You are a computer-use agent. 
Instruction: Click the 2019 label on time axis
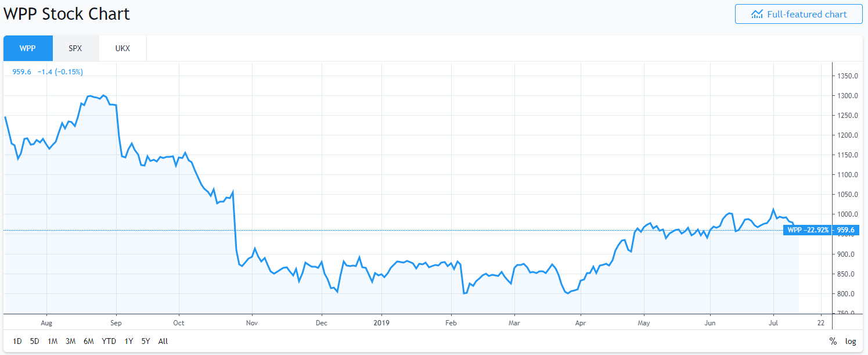(381, 322)
